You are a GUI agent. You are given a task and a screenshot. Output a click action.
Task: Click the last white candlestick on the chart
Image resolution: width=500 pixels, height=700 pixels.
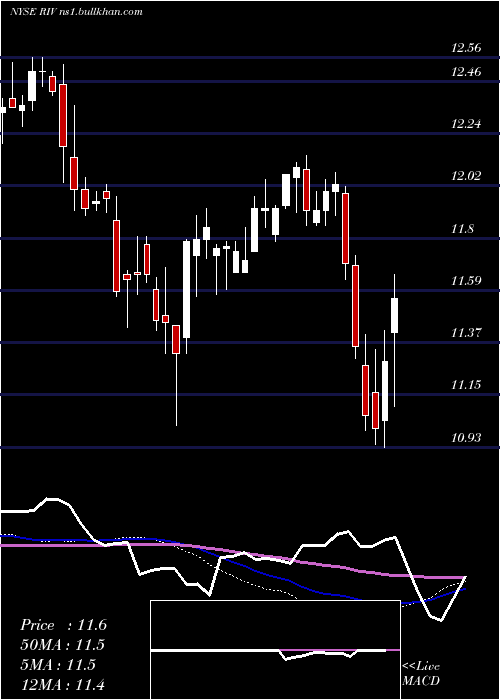point(395,315)
